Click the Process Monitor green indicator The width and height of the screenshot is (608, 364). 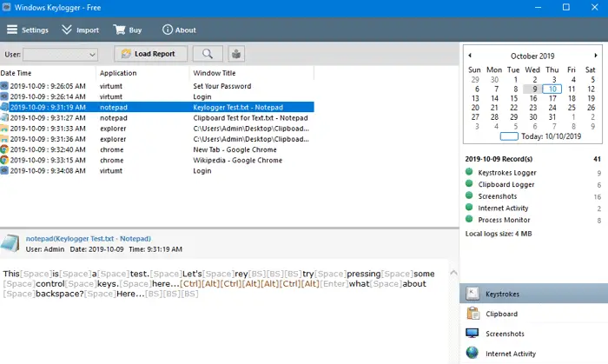pyautogui.click(x=469, y=219)
